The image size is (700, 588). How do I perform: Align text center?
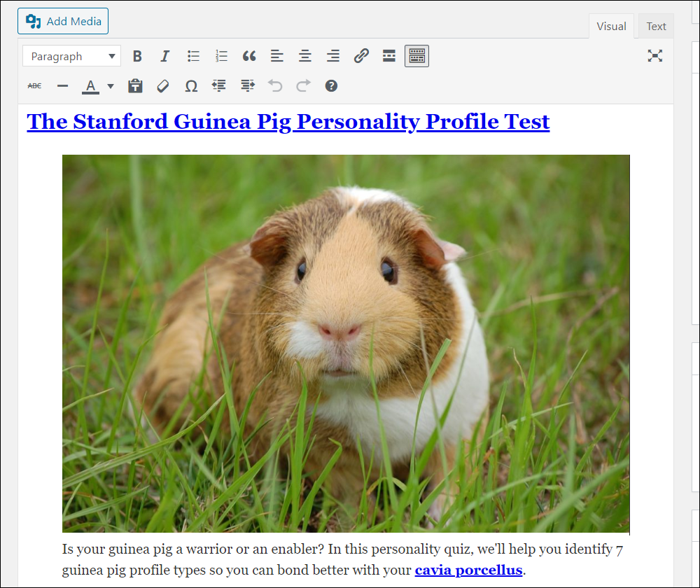(x=305, y=56)
